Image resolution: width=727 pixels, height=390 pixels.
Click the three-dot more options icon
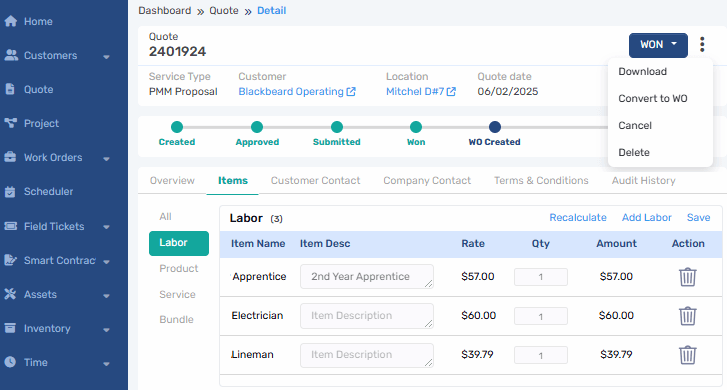702,45
